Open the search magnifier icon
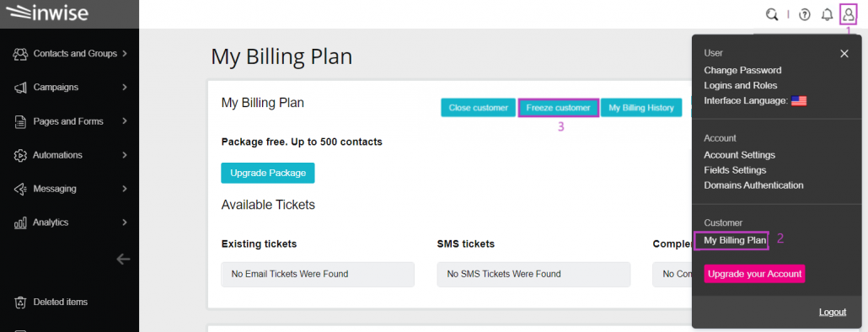Image resolution: width=868 pixels, height=332 pixels. tap(772, 14)
